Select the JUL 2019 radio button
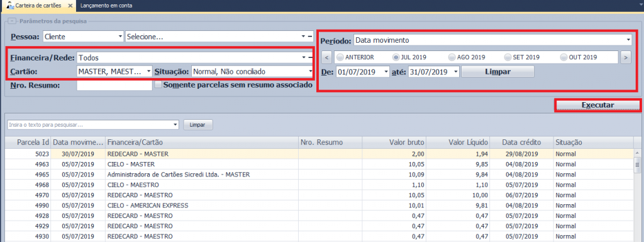The image size is (644, 242). [396, 57]
